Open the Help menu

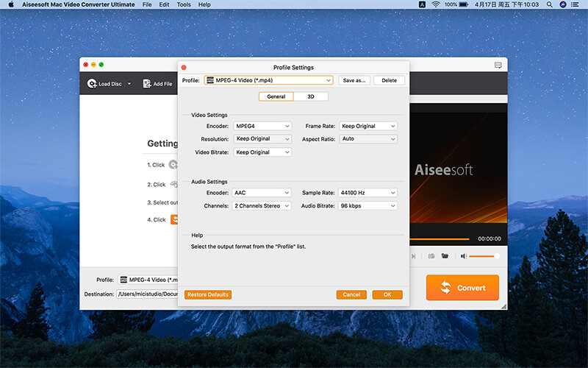click(x=204, y=4)
